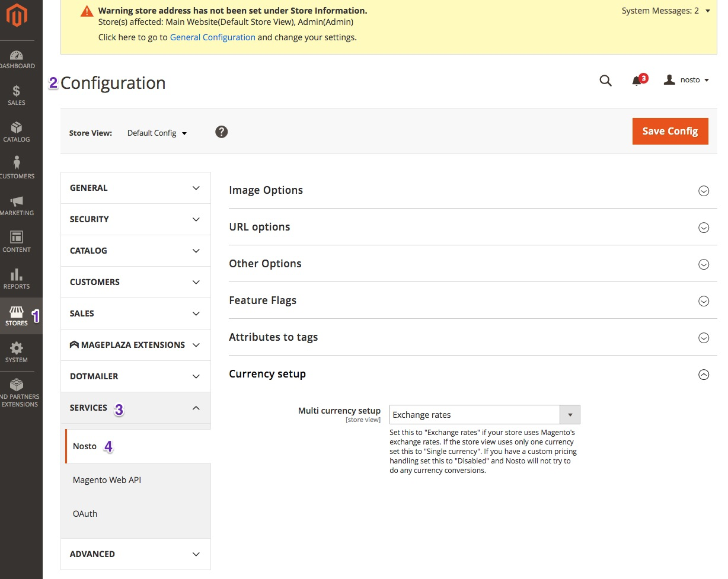Expand the URL options section

tap(472, 227)
